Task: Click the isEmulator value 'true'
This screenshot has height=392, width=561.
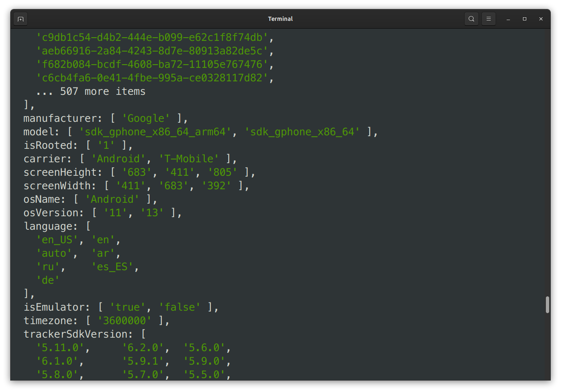Action: [x=127, y=307]
